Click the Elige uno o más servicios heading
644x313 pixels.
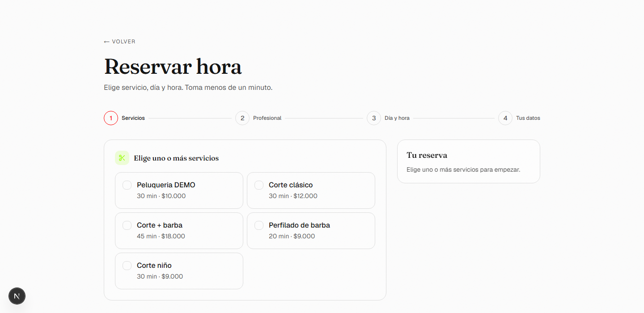[176, 158]
